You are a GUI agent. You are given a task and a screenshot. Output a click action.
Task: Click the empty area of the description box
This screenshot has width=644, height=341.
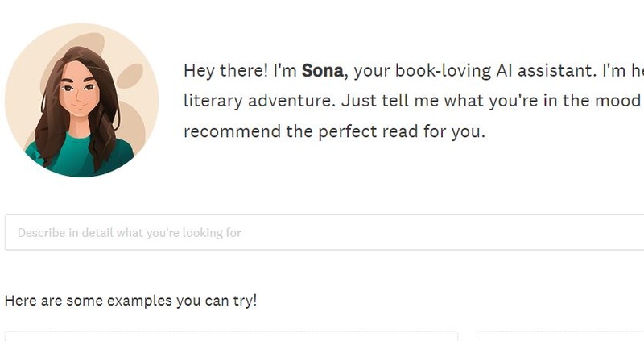[444, 232]
